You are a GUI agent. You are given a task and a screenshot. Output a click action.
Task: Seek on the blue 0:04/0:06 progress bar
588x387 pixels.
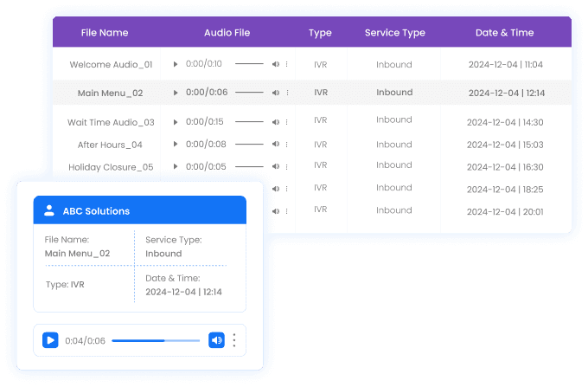[x=156, y=341]
